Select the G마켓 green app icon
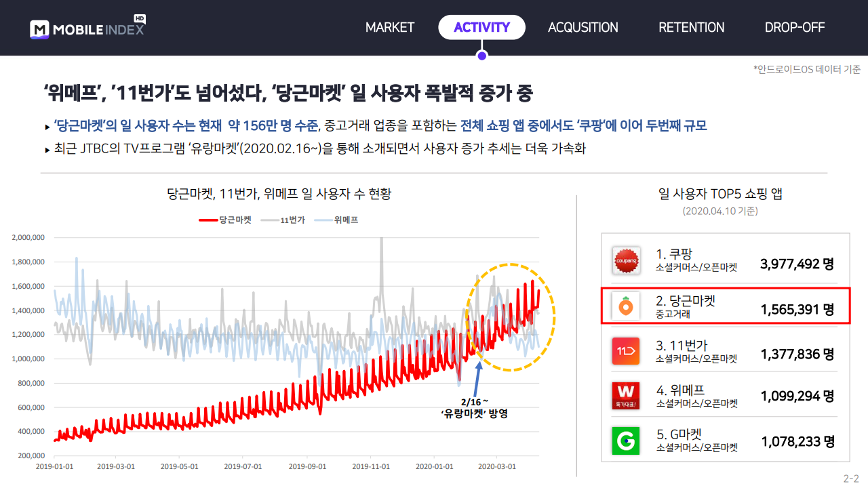The height and width of the screenshot is (488, 868). click(626, 441)
